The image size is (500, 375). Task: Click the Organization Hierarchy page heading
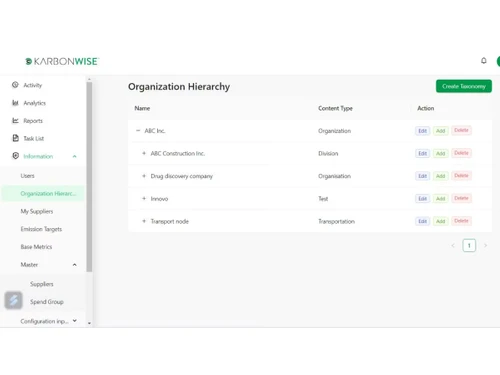(179, 87)
